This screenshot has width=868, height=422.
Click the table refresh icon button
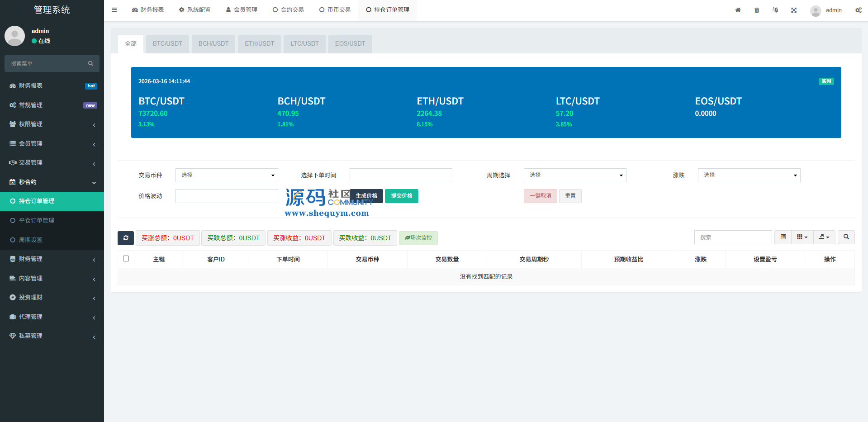click(x=126, y=238)
